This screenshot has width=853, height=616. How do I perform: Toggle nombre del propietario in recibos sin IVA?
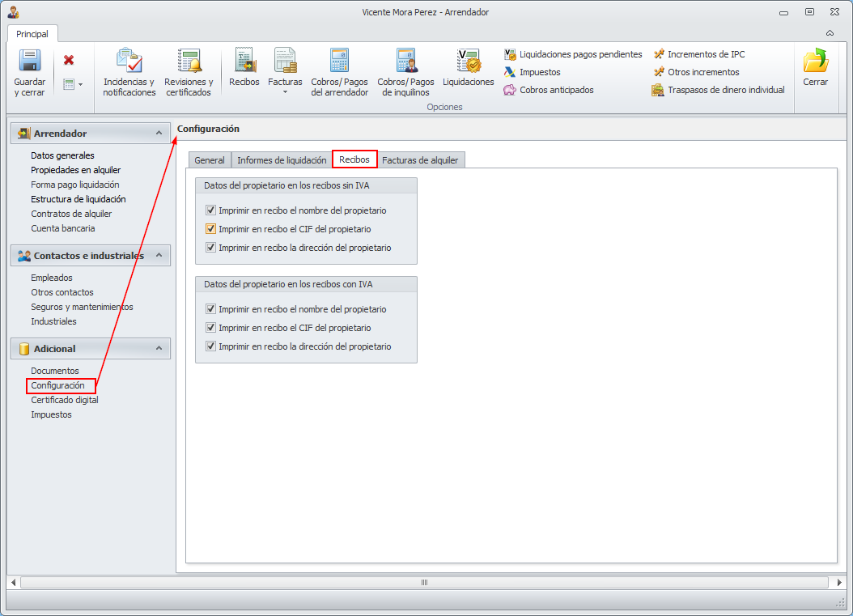[210, 210]
